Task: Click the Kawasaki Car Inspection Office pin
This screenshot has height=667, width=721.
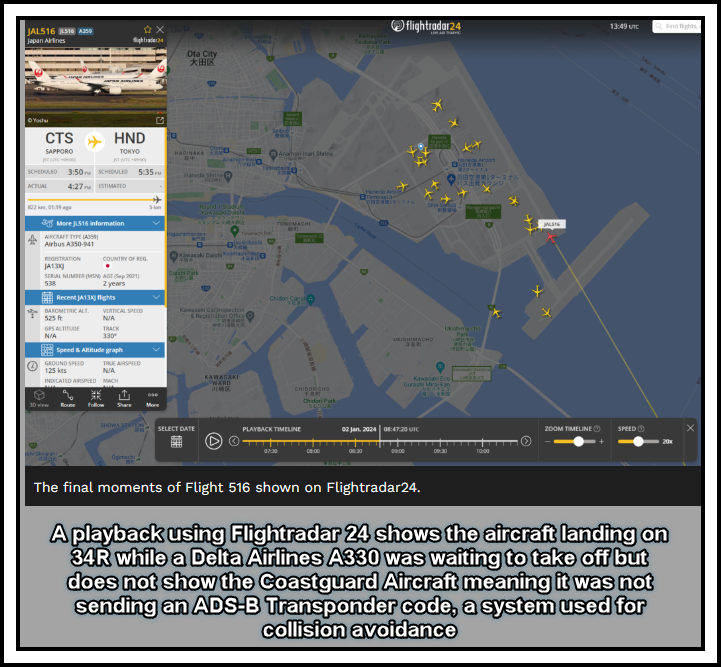Action: (x=250, y=316)
